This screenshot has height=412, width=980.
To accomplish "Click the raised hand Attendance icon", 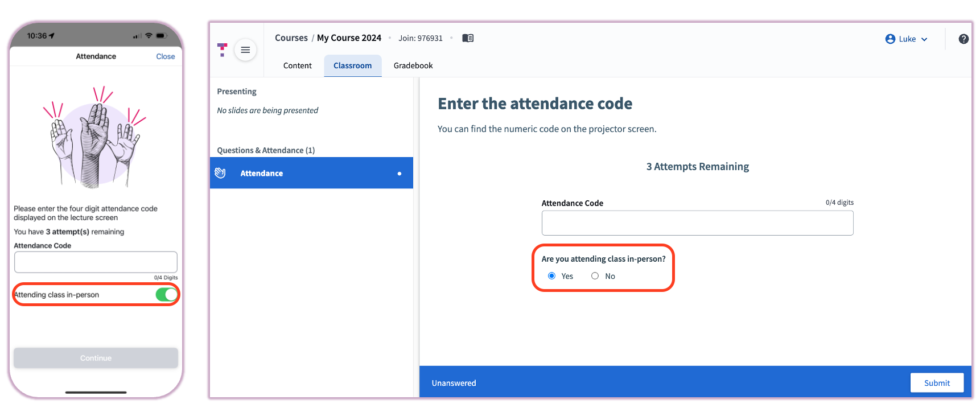I will coord(221,172).
